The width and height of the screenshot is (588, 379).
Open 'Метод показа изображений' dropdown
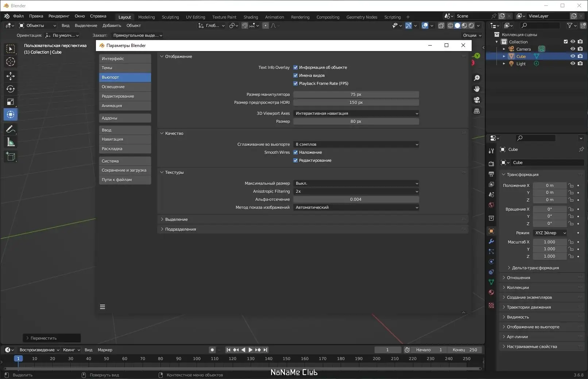coord(356,207)
